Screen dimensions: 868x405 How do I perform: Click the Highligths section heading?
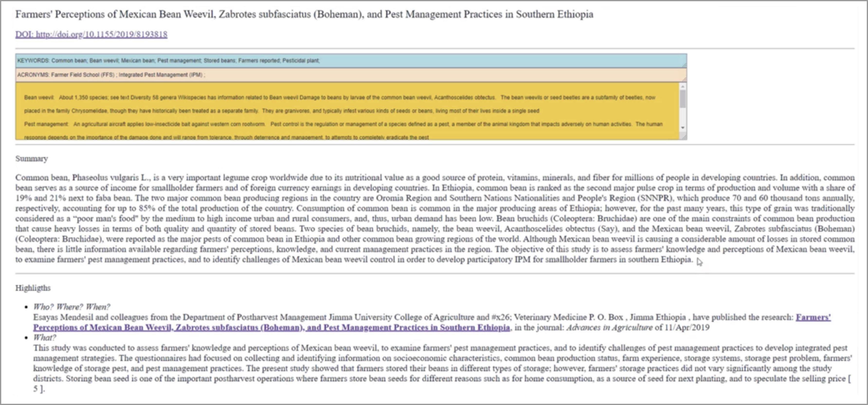click(x=33, y=288)
